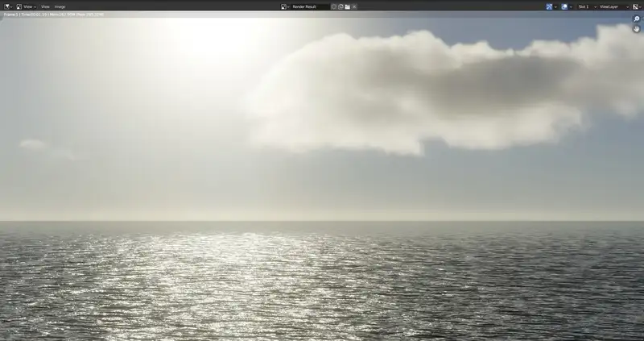Open the editor type selector icon
Image resolution: width=644 pixels, height=341 pixels.
point(7,6)
